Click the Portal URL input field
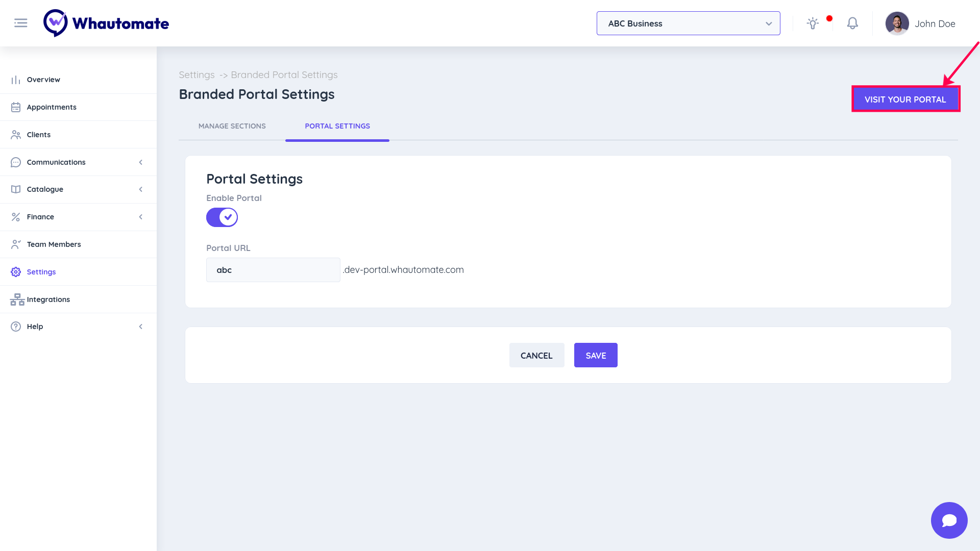 pyautogui.click(x=273, y=270)
